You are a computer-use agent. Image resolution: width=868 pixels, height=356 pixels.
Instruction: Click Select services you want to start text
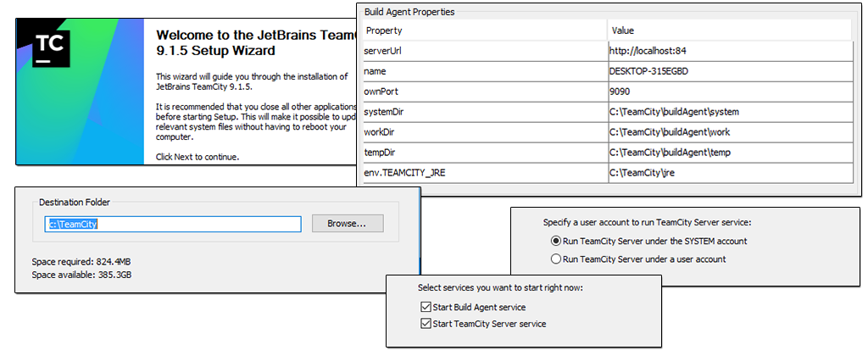pos(500,288)
